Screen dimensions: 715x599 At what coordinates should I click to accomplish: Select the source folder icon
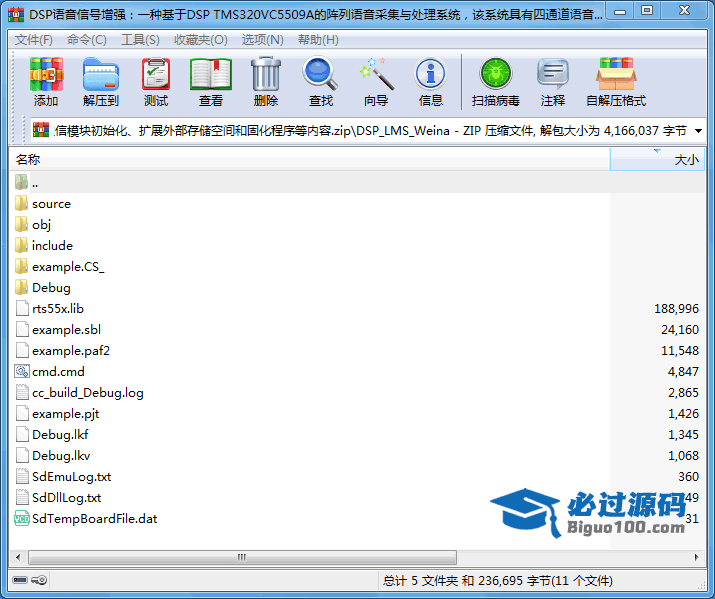[21, 203]
